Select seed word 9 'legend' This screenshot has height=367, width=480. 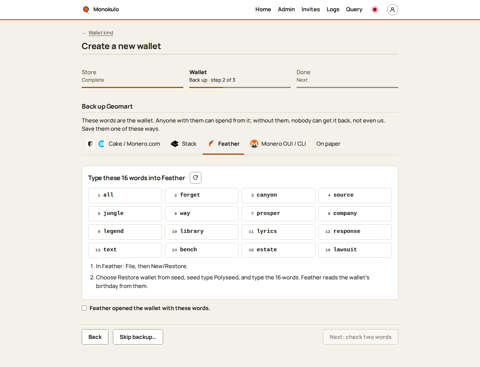click(x=125, y=231)
